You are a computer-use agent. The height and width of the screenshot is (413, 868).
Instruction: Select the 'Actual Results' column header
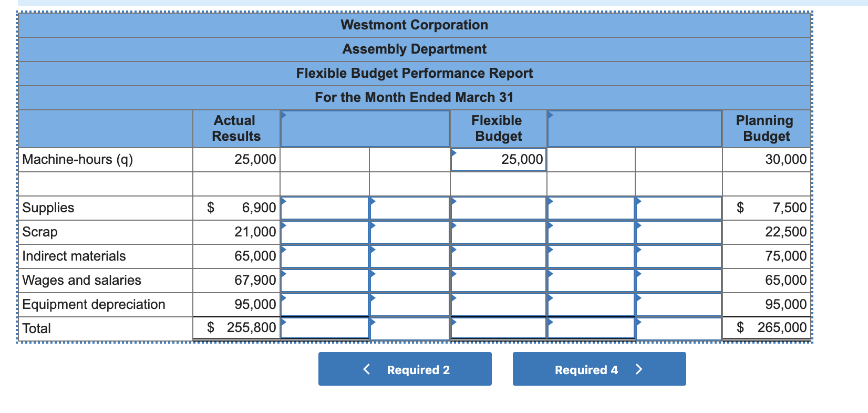(x=236, y=128)
